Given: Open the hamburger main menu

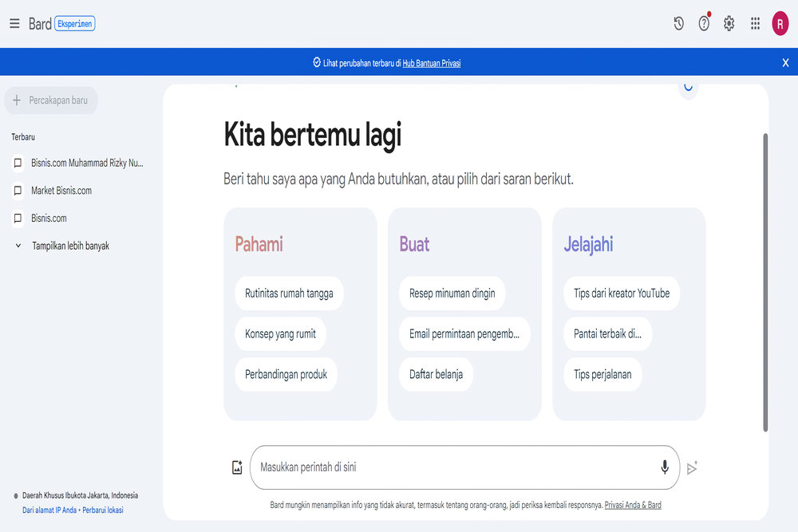Looking at the screenshot, I should pos(14,23).
